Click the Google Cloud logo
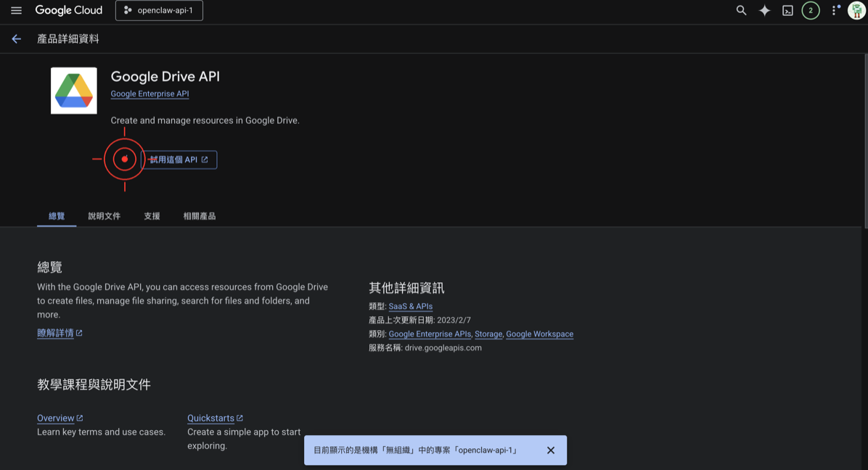868x470 pixels. pos(69,10)
